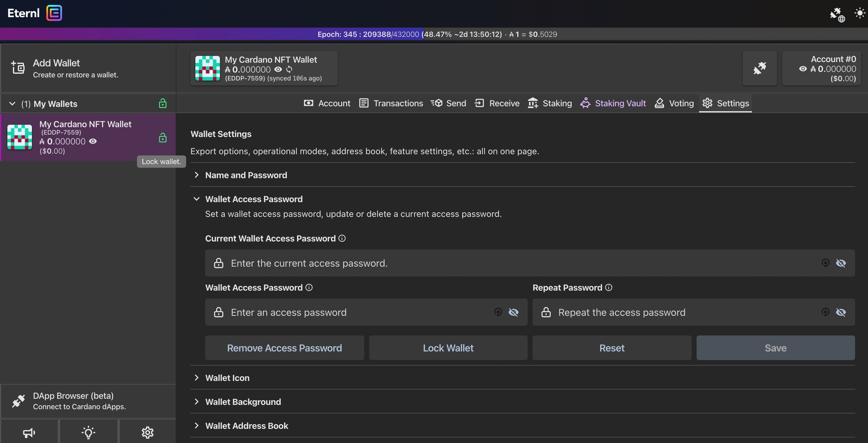This screenshot has height=443, width=868.
Task: Collapse the My Wallets list
Action: (12, 104)
